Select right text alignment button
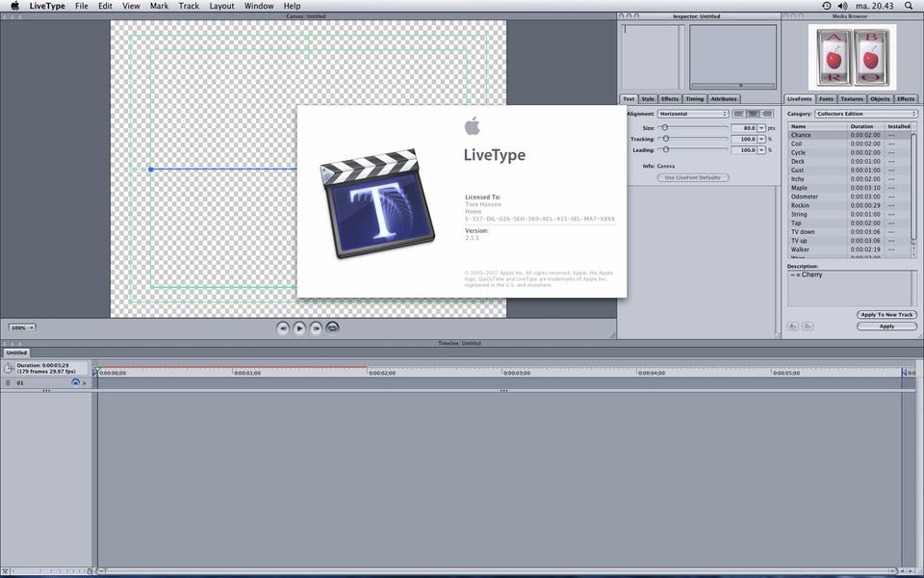The image size is (924, 578). pos(767,114)
